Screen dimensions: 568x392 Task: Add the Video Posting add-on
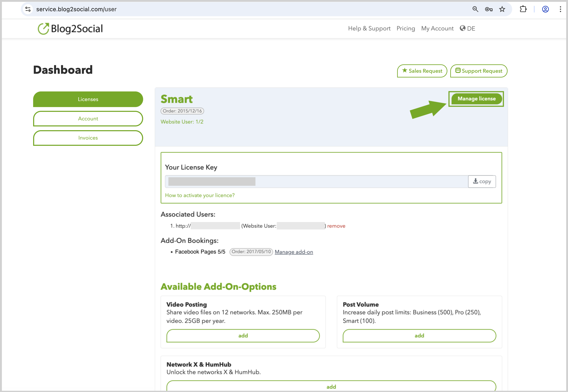243,336
